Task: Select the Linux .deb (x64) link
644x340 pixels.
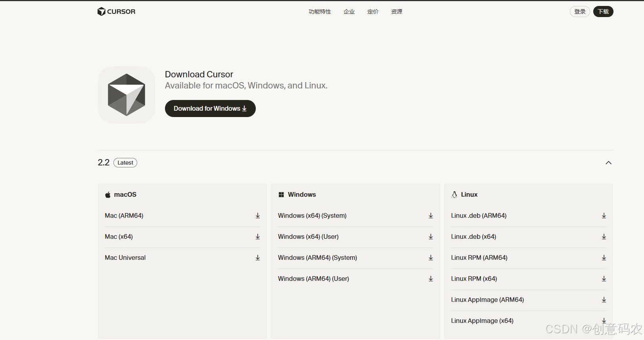Action: click(473, 236)
